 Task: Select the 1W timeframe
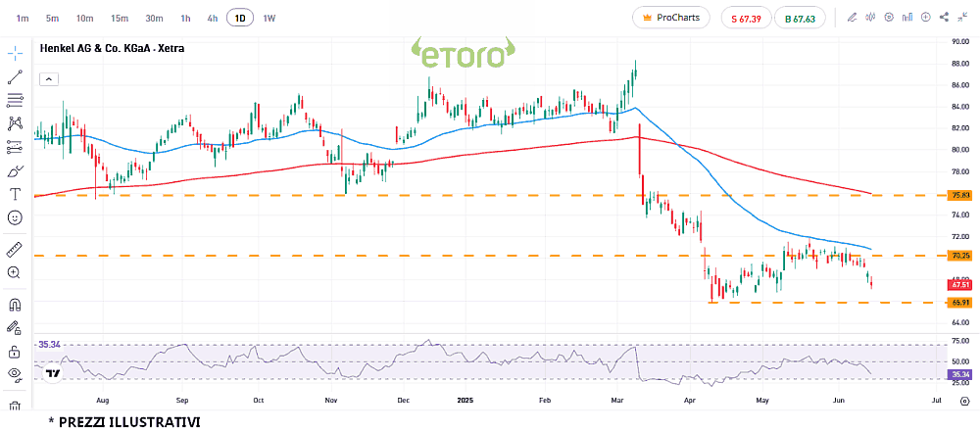(x=269, y=18)
